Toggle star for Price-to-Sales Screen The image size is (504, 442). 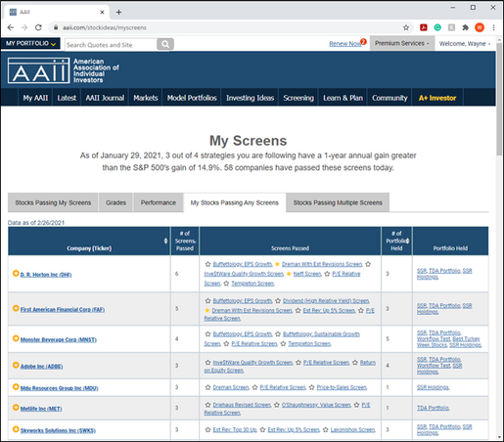point(311,387)
